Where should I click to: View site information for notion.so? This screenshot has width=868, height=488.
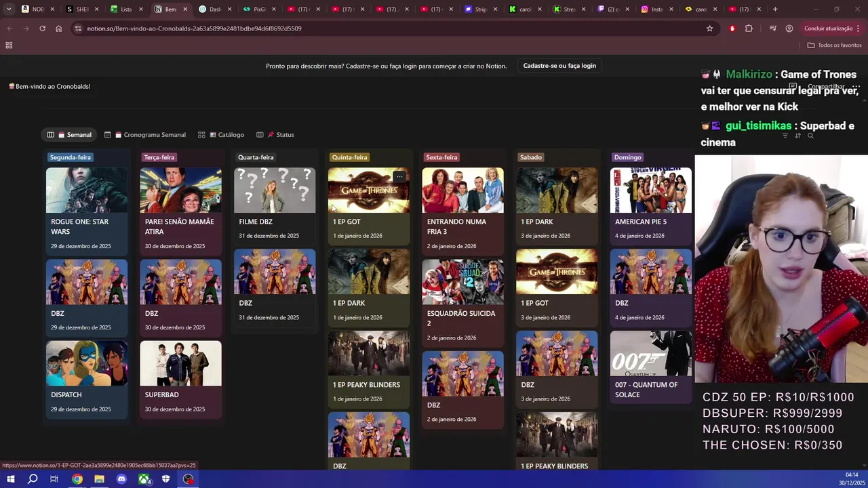click(78, 28)
